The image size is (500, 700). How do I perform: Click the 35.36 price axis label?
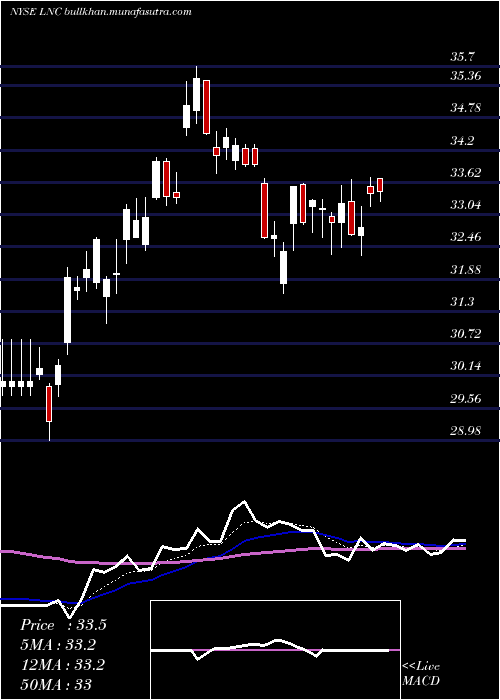click(465, 75)
